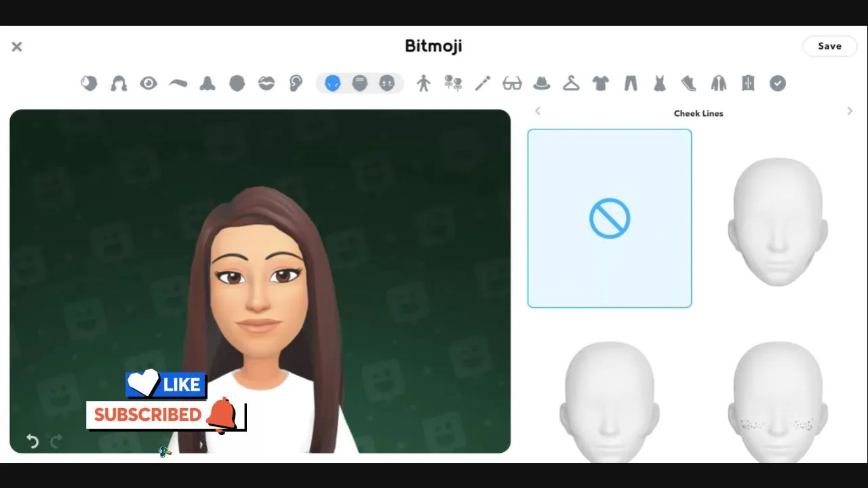This screenshot has height=488, width=868.
Task: Choose the plain face option beside the none tile
Action: tap(778, 221)
